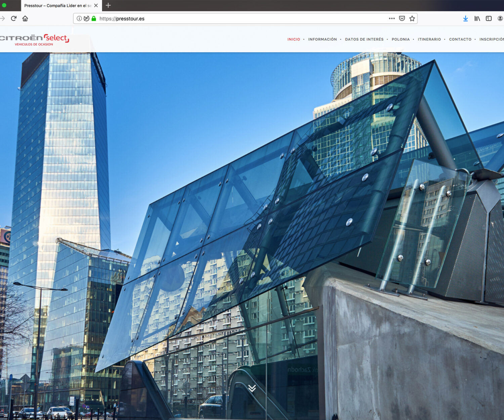The image size is (504, 420).
Task: Open the Library icon
Action: pyautogui.click(x=477, y=18)
